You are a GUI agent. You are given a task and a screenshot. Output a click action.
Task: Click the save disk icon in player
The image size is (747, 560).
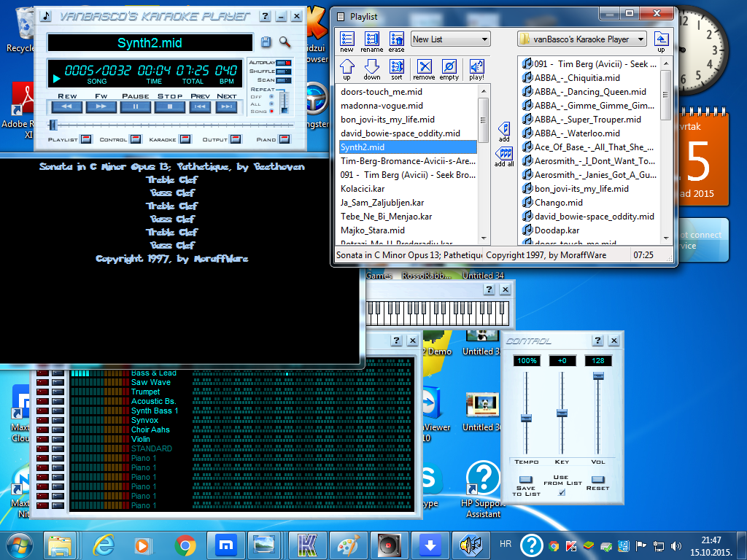click(x=266, y=42)
